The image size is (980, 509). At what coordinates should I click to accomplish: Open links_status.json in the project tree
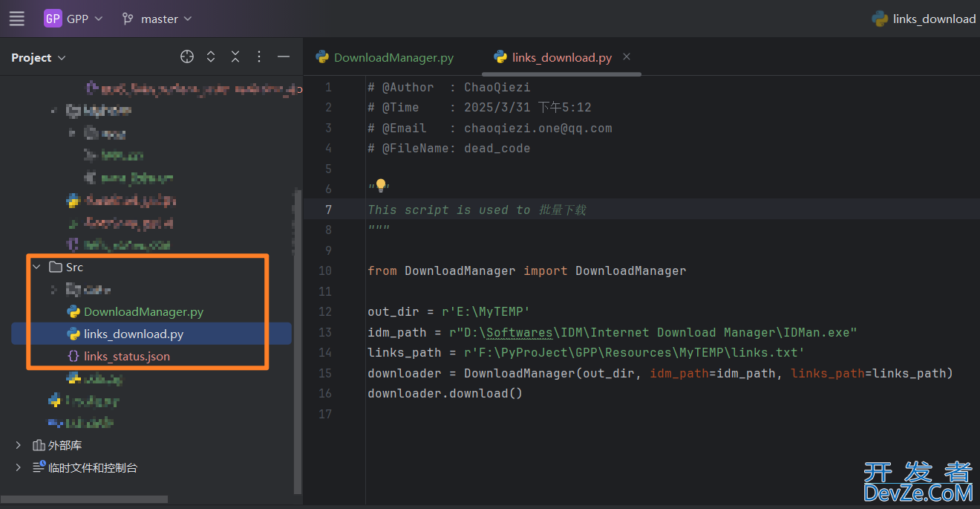point(127,357)
